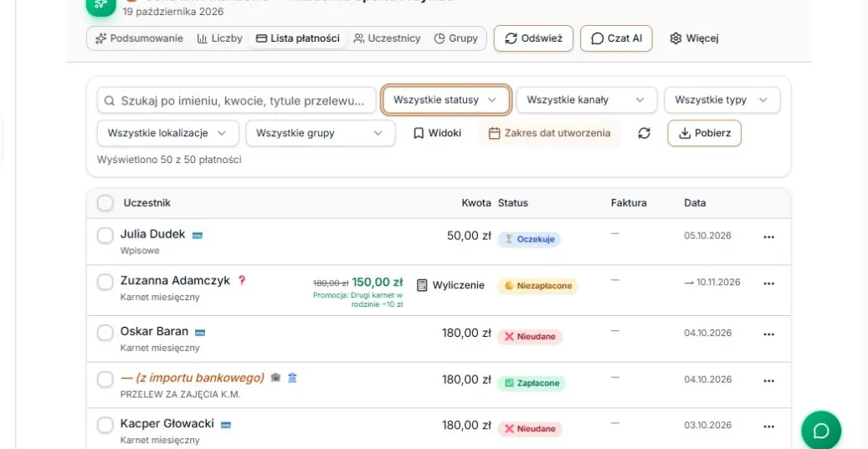Click the red question mark by Zuzanna Adamczyk
The width and height of the screenshot is (868, 449).
(241, 280)
